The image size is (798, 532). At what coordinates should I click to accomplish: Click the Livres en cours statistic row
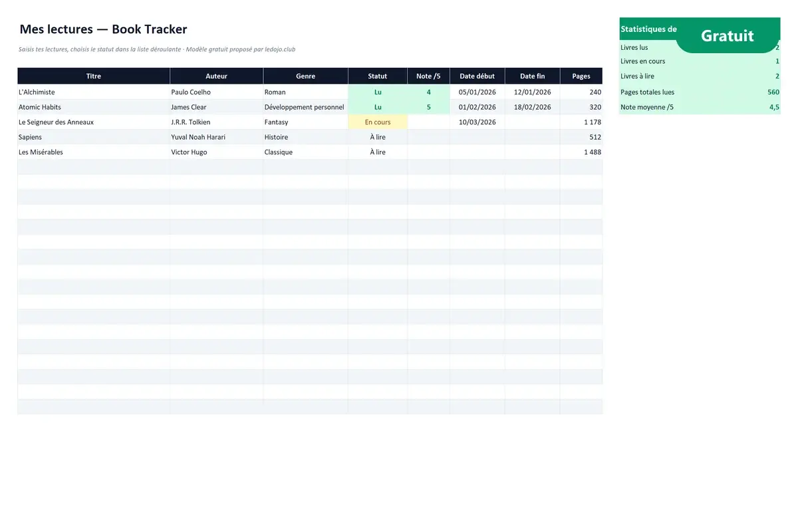[x=700, y=61]
